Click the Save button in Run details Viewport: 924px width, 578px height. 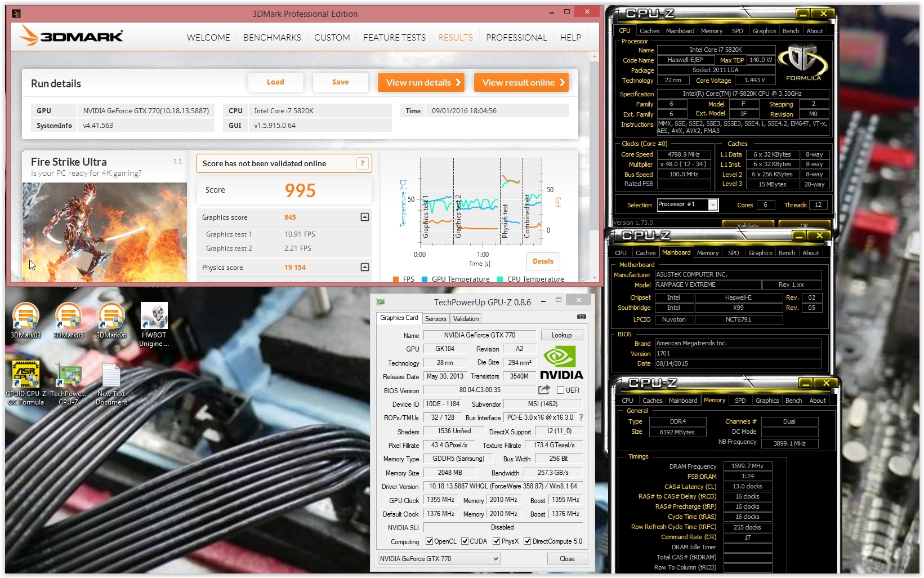point(340,82)
